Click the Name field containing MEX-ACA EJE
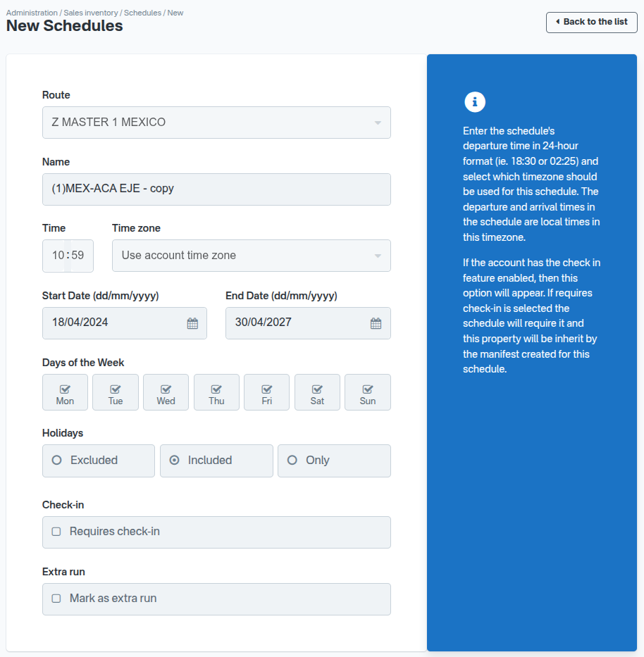This screenshot has width=644, height=657. [x=216, y=189]
